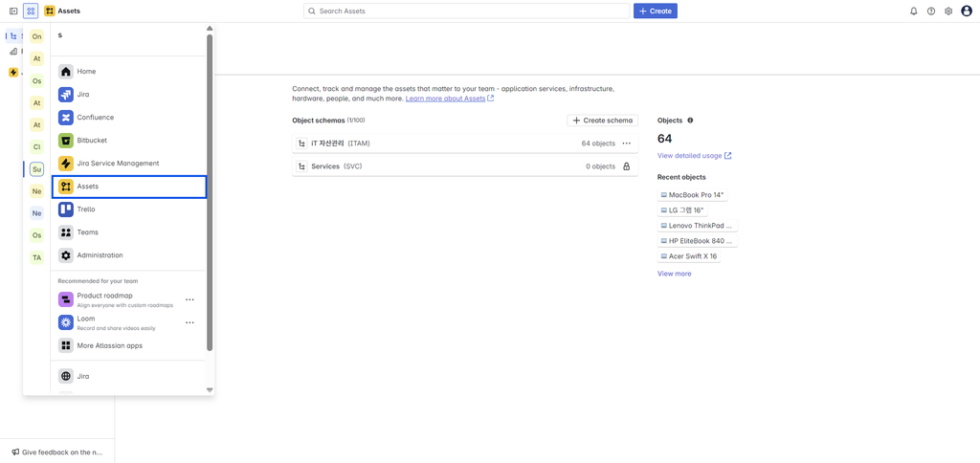Go to Home in the app switcher
This screenshot has height=463, width=980.
[x=129, y=71]
